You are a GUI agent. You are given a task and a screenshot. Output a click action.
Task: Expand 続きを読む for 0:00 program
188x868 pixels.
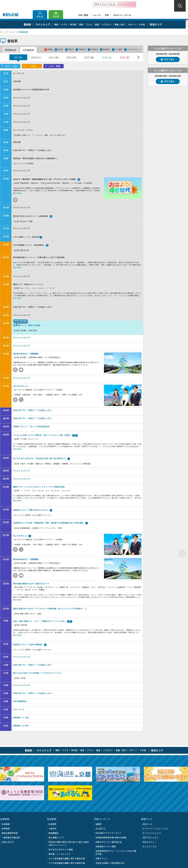click(17, 635)
